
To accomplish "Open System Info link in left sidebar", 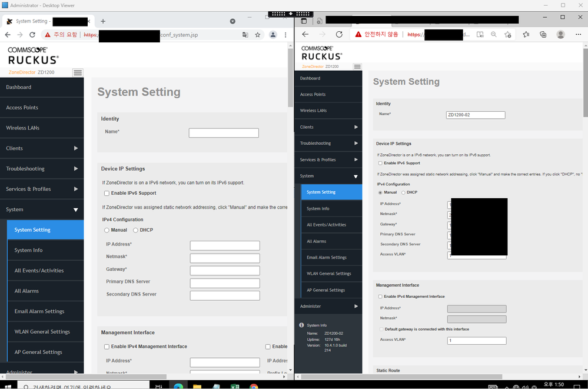I will (x=28, y=250).
